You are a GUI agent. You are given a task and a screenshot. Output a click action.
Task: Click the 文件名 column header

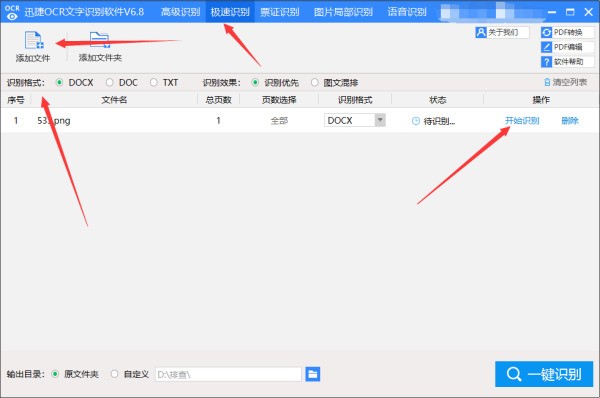point(114,100)
